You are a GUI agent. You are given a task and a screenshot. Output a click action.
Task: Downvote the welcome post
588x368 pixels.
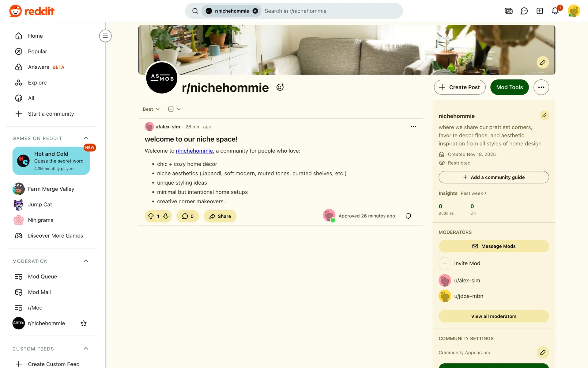(x=166, y=216)
